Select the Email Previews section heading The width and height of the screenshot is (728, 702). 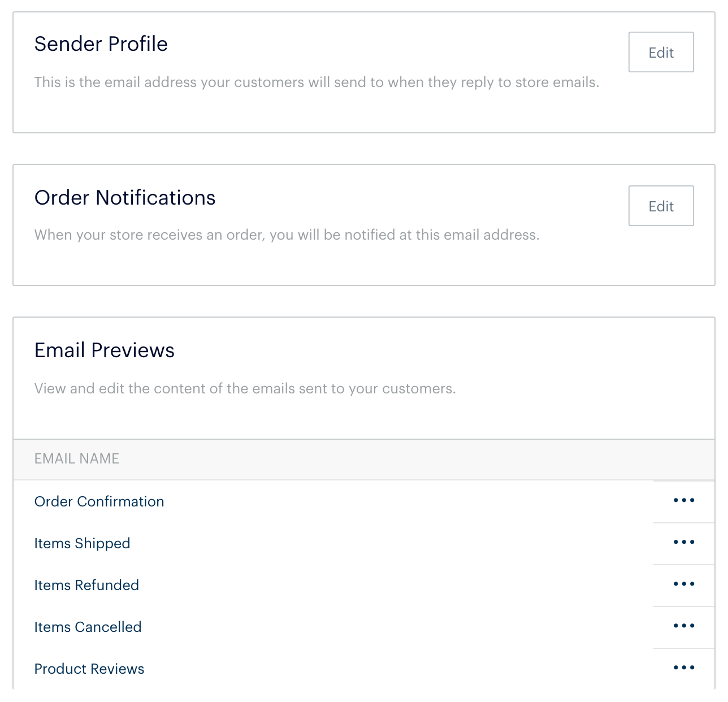pos(105,350)
